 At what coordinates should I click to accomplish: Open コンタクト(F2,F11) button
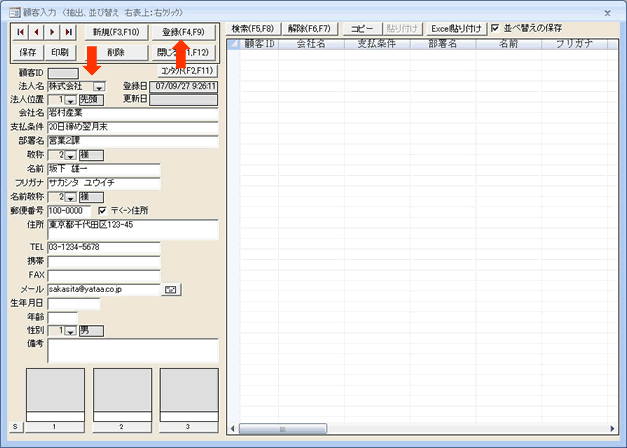[188, 71]
